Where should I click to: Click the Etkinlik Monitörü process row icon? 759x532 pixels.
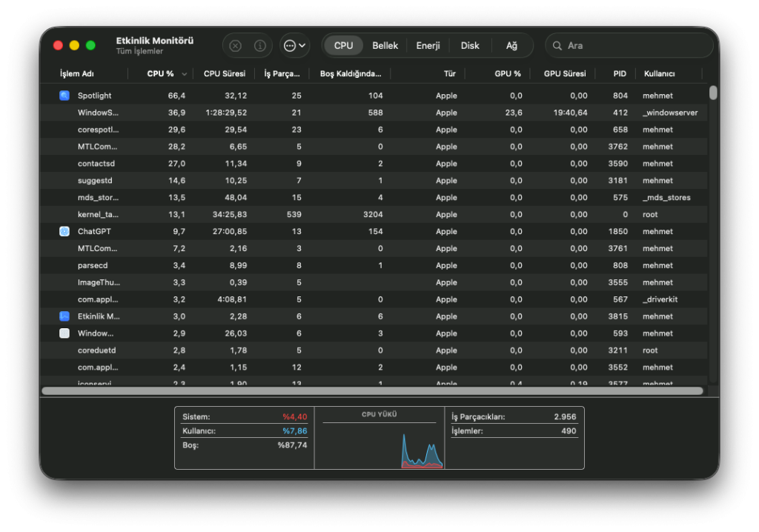tap(64, 316)
